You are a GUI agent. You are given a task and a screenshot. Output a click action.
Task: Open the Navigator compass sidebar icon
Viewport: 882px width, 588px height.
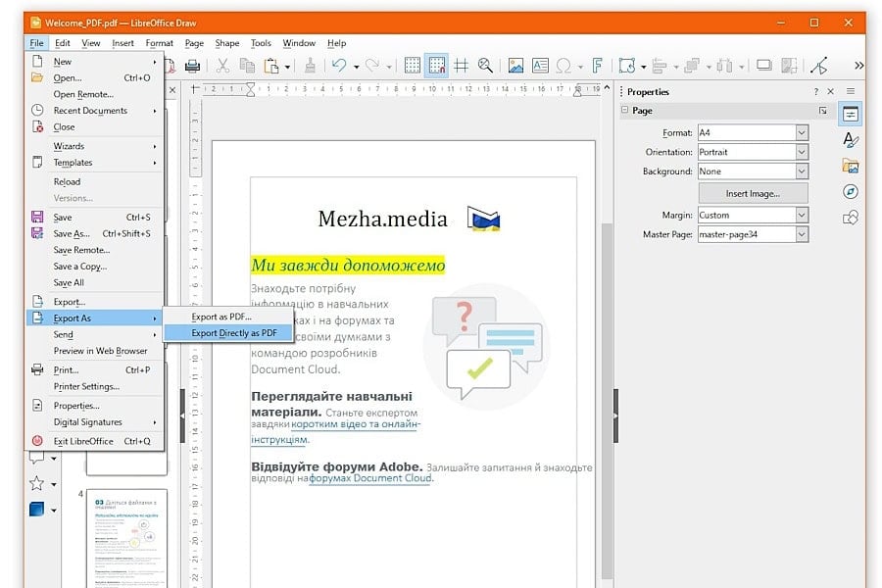[x=851, y=191]
